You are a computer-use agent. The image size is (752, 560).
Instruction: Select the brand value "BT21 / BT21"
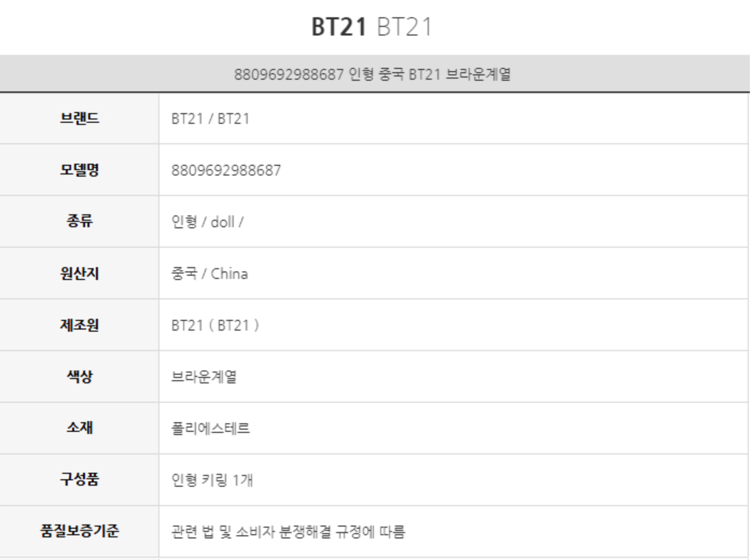pyautogui.click(x=210, y=119)
